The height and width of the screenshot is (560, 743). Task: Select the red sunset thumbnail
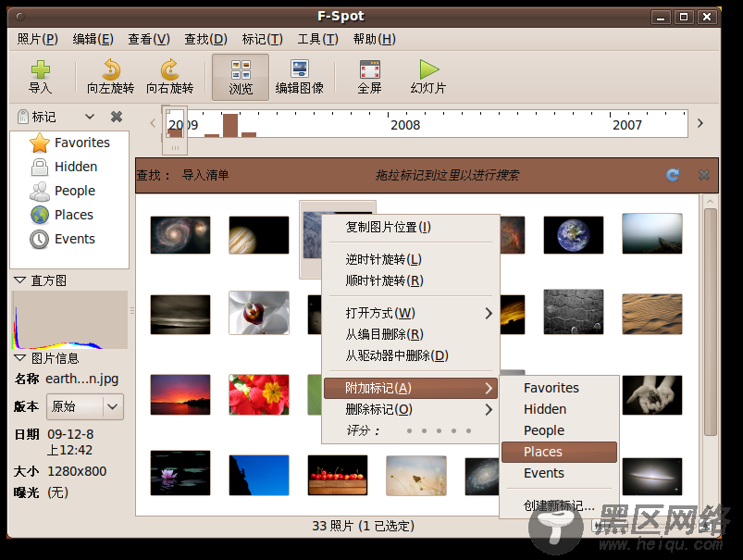[180, 394]
